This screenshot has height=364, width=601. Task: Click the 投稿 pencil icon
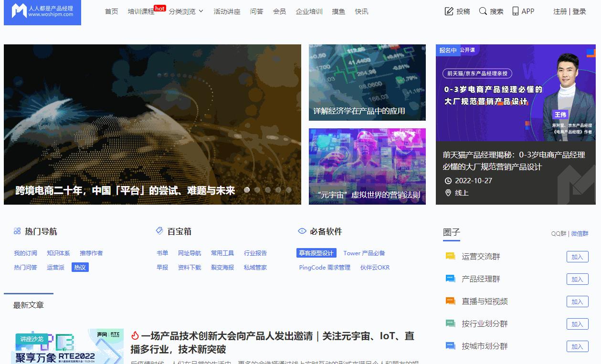449,11
